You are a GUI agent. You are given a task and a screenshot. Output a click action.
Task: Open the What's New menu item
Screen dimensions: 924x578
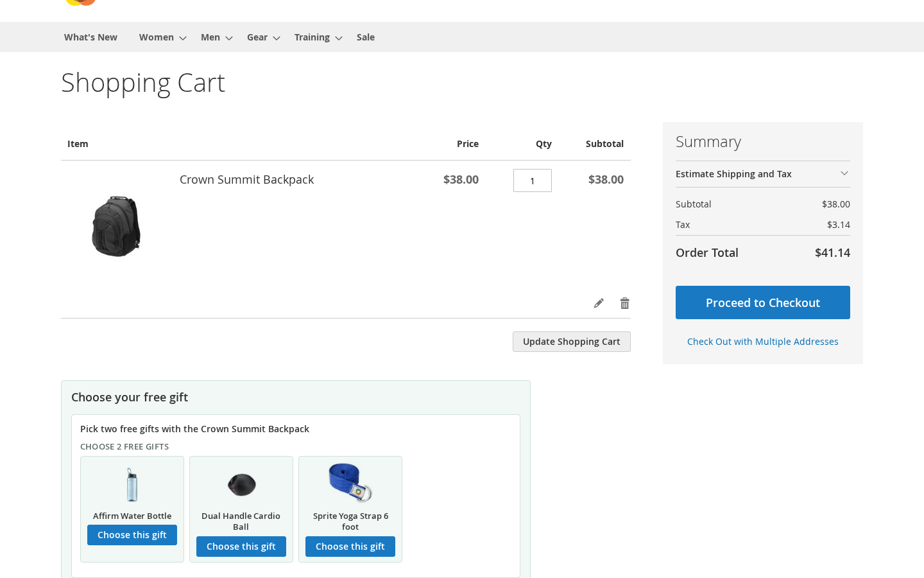coord(90,37)
